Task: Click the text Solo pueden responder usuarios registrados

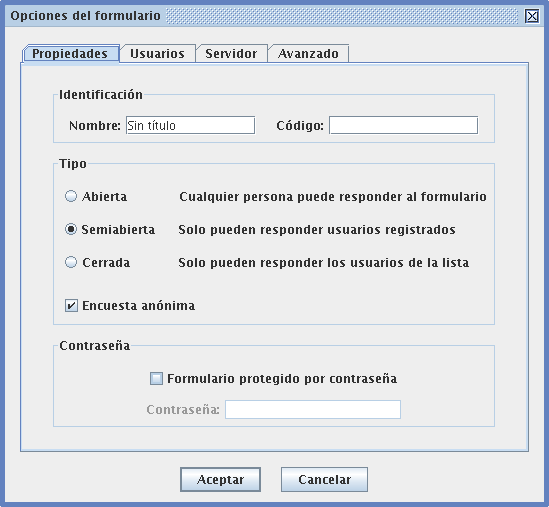Action: tap(317, 230)
